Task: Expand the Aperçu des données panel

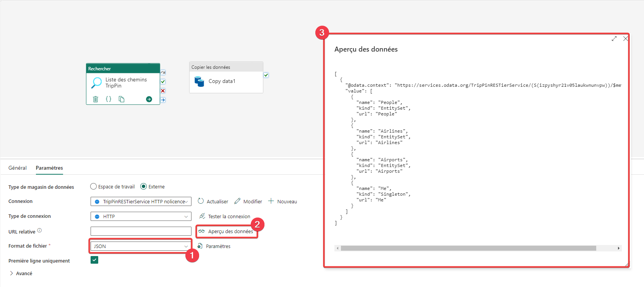Action: (614, 39)
